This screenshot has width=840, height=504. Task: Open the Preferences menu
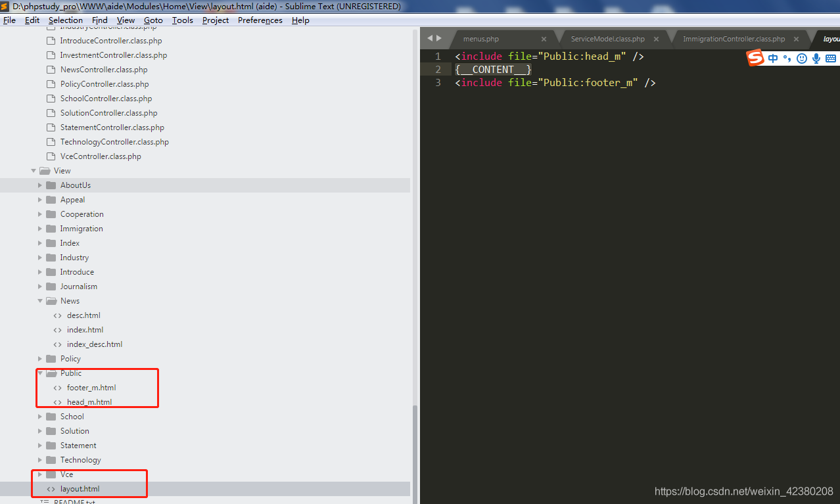tap(260, 20)
